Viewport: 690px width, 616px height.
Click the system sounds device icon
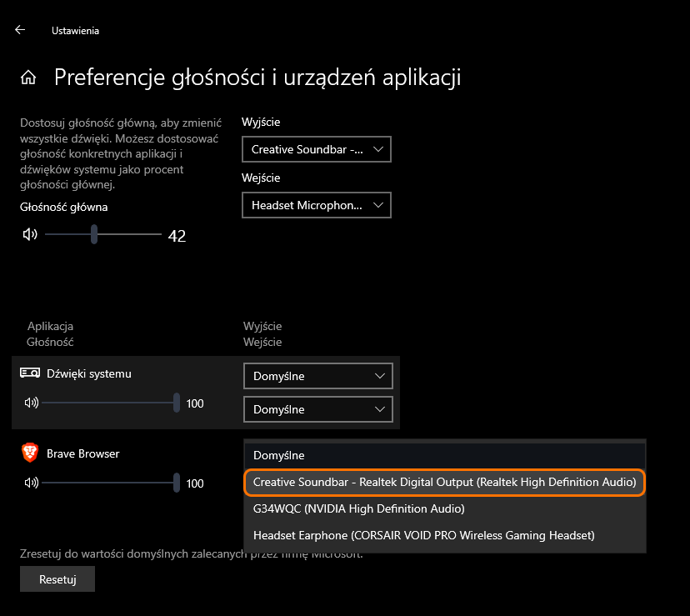point(30,373)
